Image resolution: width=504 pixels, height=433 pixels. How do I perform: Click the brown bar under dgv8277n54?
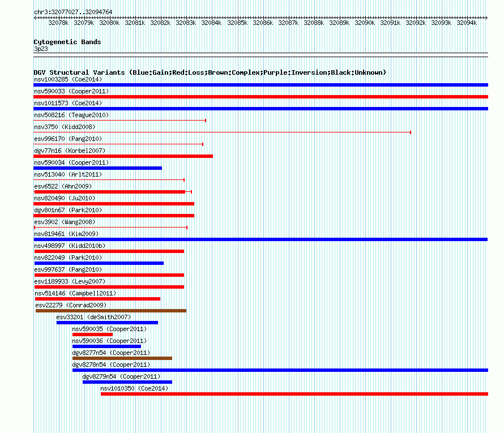pyautogui.click(x=122, y=358)
